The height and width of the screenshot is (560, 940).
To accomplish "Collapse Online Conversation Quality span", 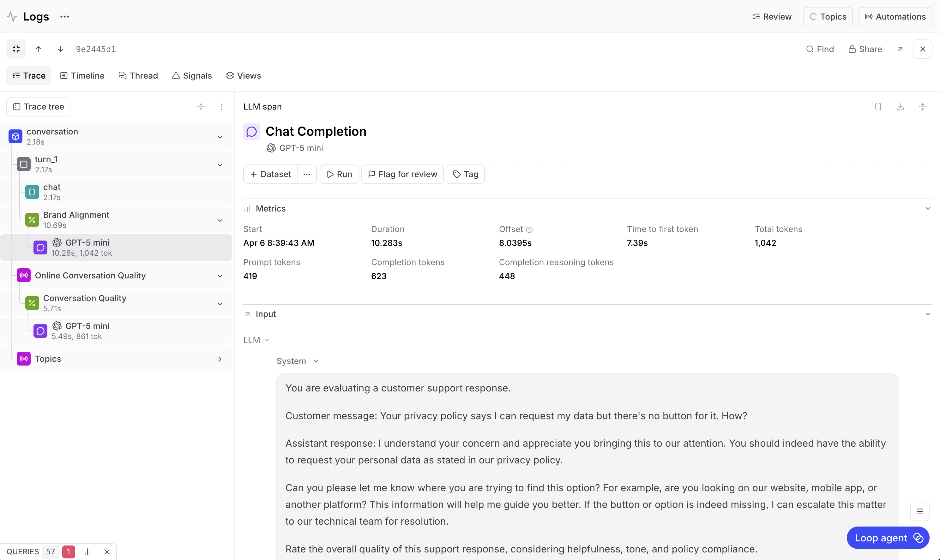I will pos(220,276).
